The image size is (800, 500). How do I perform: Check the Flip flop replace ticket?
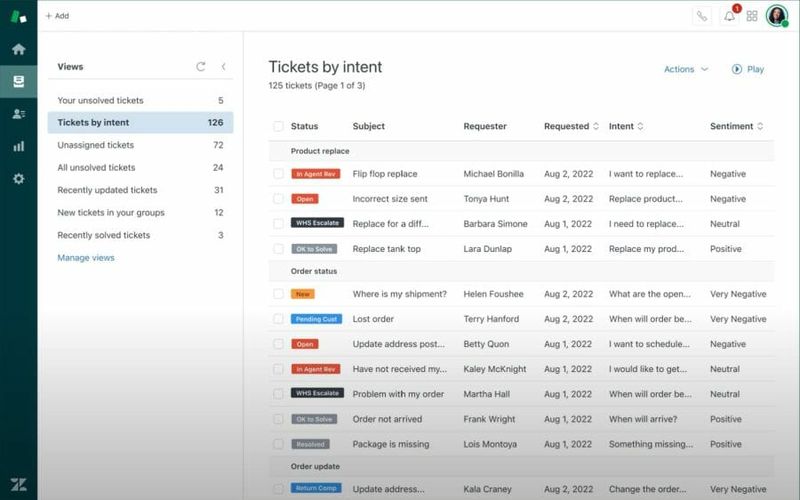point(278,174)
